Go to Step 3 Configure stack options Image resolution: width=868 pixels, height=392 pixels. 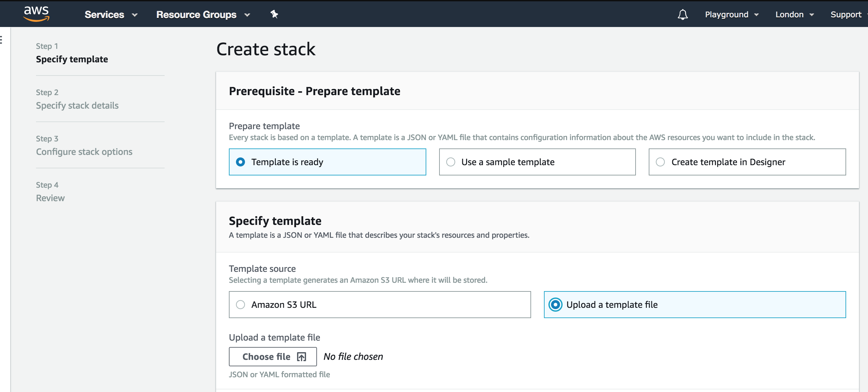84,152
